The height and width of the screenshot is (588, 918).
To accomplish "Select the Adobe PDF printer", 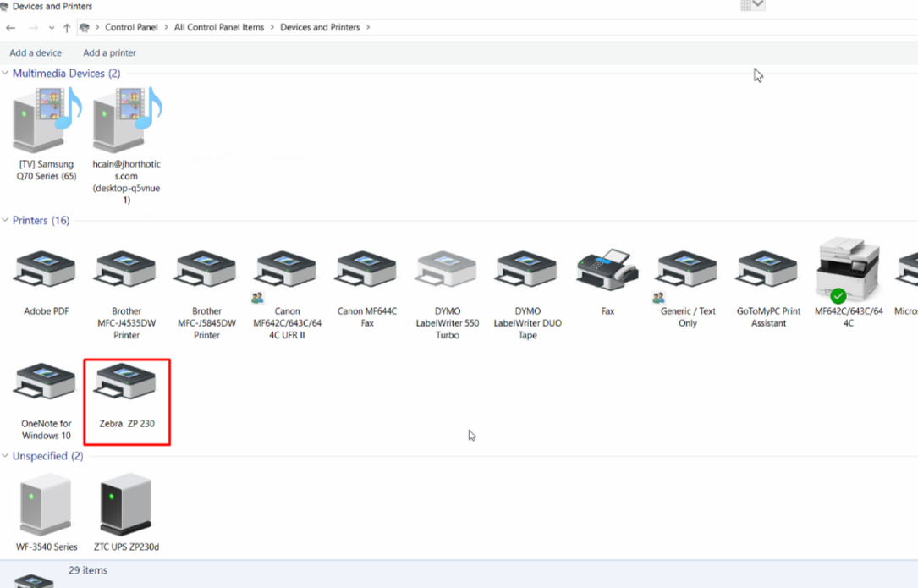I will 47,283.
